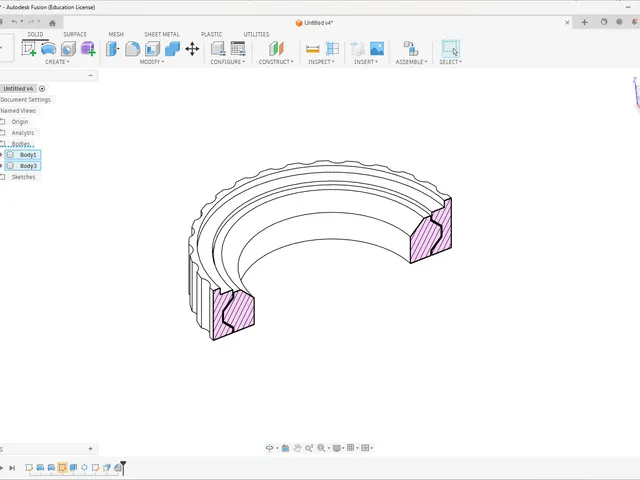This screenshot has height=480, width=640.
Task: Click the Configure model icon
Action: click(x=218, y=49)
